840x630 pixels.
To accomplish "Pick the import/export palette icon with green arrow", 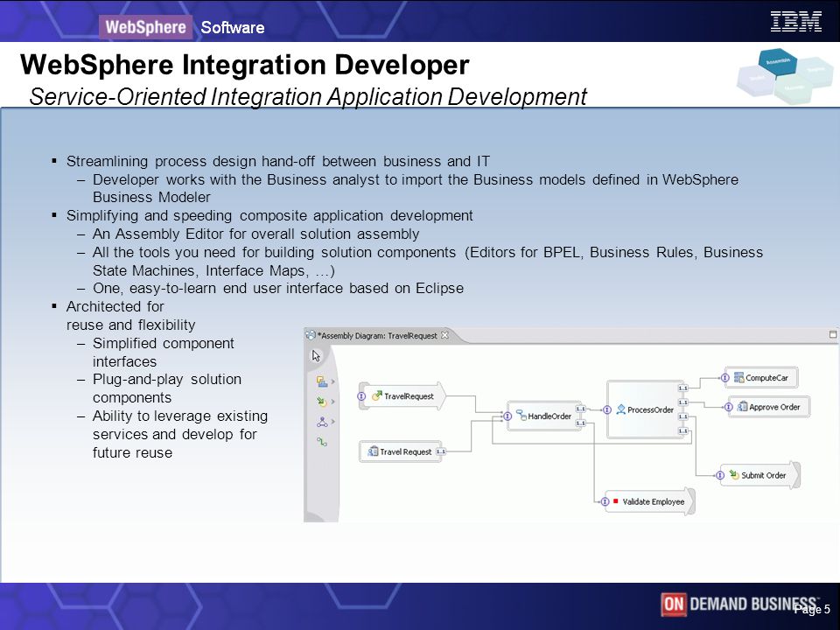I will tap(322, 402).
